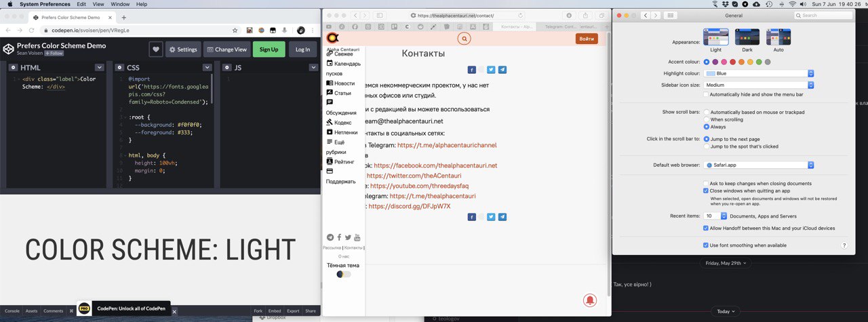Expand the HTML panel dropdown arrow
The height and width of the screenshot is (322, 868).
(x=100, y=68)
